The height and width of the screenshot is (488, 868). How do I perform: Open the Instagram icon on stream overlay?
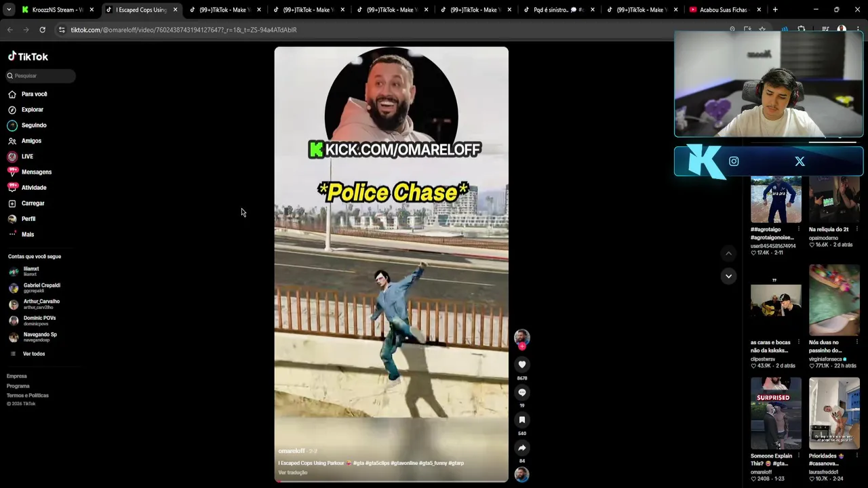734,161
